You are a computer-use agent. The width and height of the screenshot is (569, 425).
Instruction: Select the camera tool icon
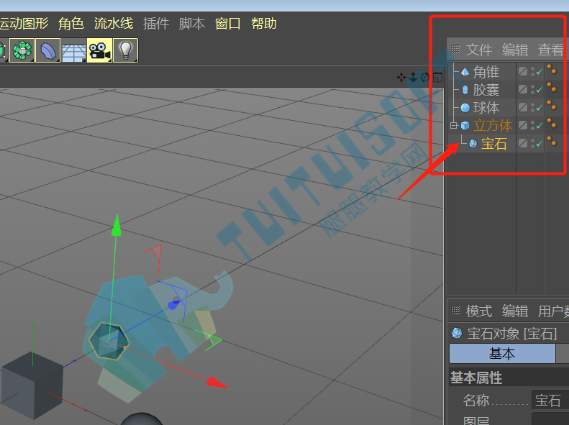coord(99,50)
